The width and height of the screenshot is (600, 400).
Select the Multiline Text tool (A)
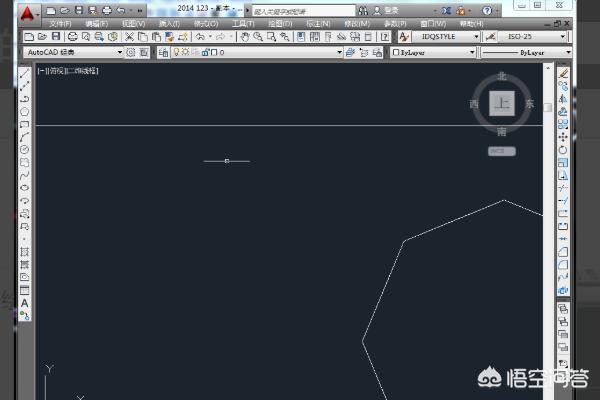[25, 303]
